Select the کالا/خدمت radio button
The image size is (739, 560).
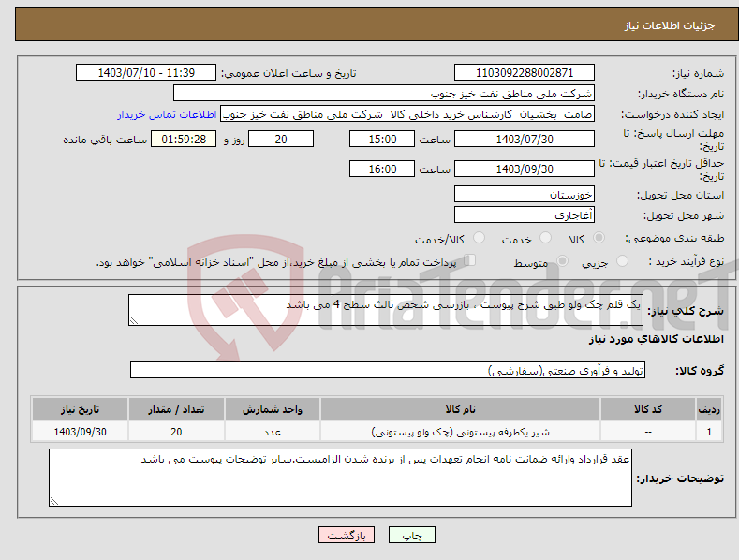pyautogui.click(x=479, y=238)
